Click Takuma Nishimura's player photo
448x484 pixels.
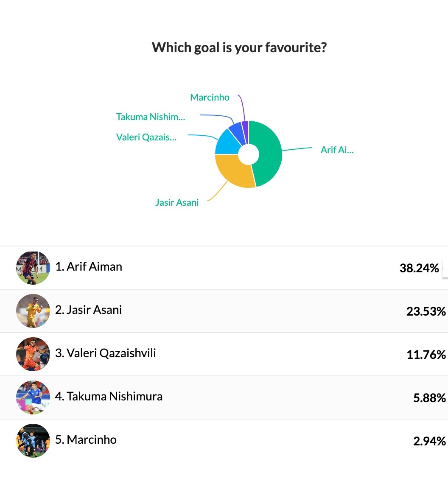(x=33, y=397)
